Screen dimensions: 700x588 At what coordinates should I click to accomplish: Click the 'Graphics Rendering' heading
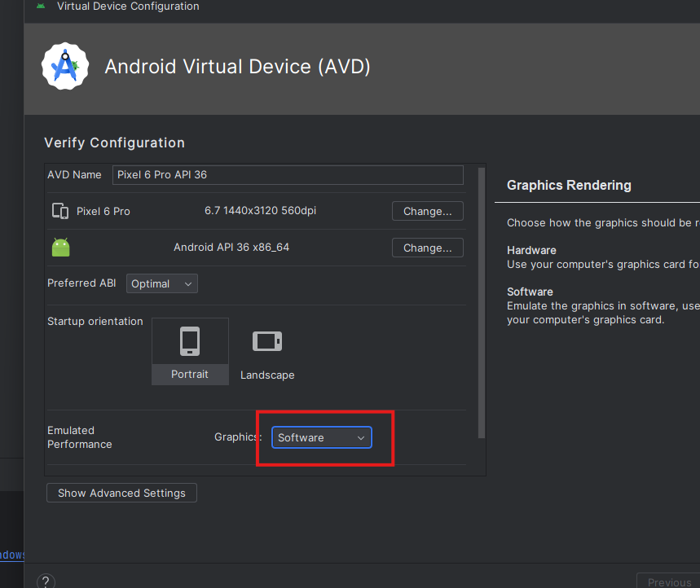[x=569, y=185]
